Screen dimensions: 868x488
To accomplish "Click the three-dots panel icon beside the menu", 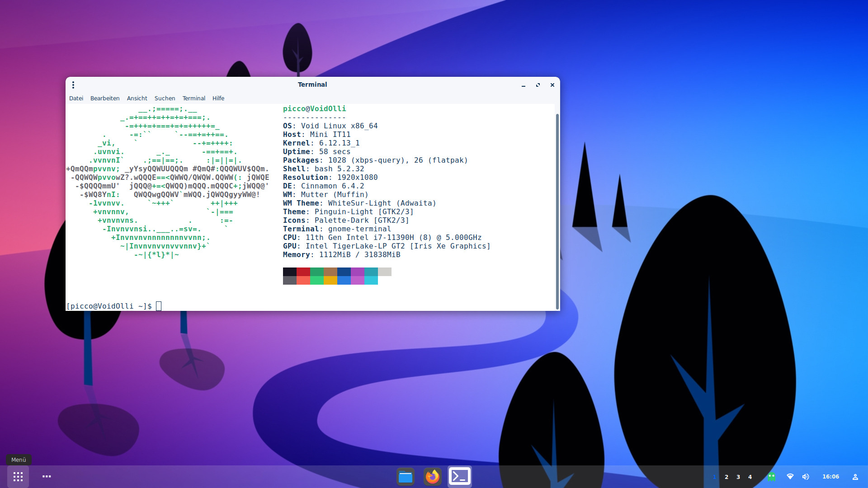I will point(47,476).
